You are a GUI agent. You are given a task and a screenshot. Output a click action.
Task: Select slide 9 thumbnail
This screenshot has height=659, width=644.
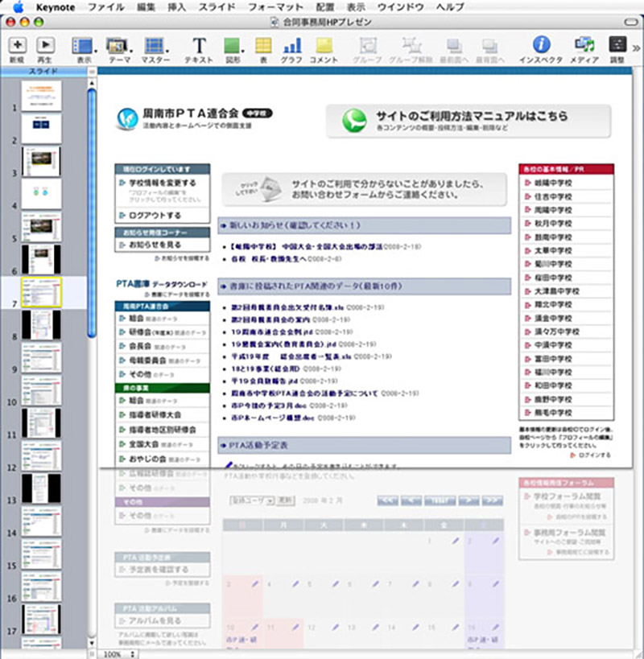[x=41, y=357]
